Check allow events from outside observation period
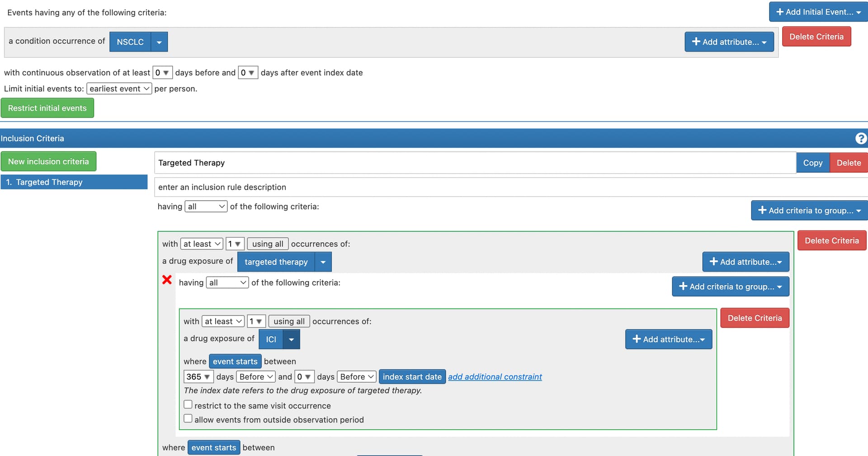Screen dimensions: 868x456 point(188,419)
